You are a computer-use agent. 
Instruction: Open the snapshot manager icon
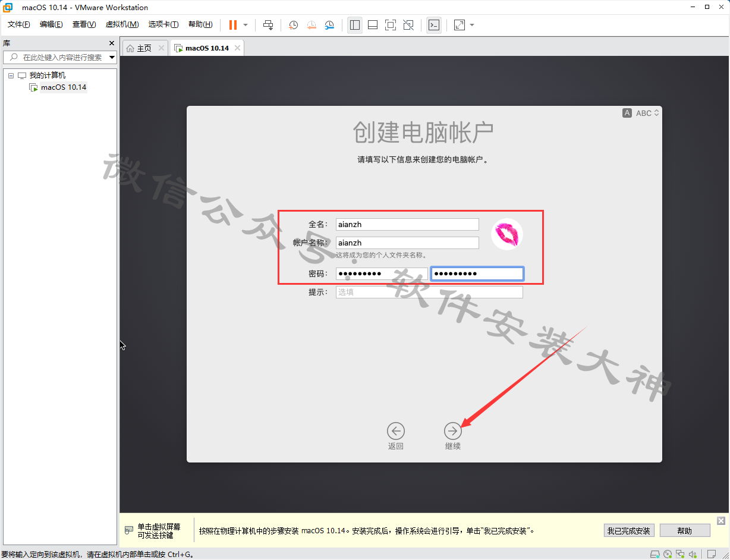click(329, 25)
